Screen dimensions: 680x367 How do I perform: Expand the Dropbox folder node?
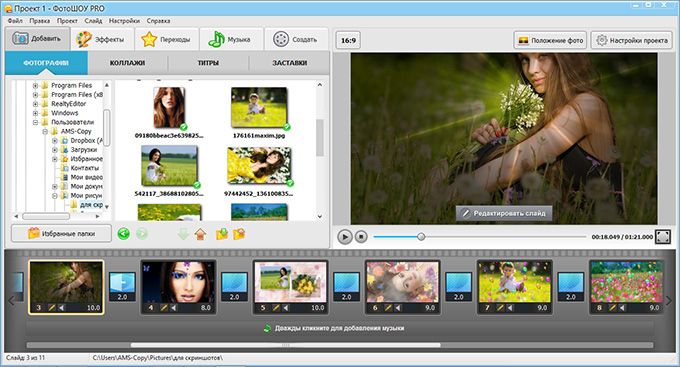pyautogui.click(x=55, y=141)
